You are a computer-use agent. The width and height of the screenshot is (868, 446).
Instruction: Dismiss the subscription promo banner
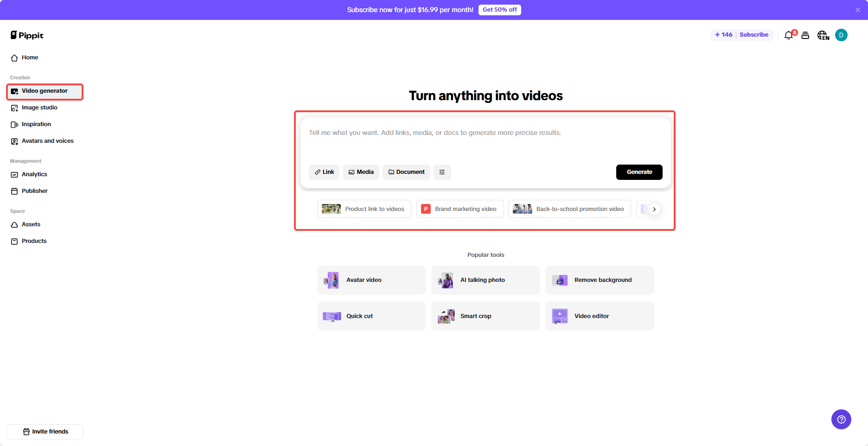pyautogui.click(x=857, y=9)
